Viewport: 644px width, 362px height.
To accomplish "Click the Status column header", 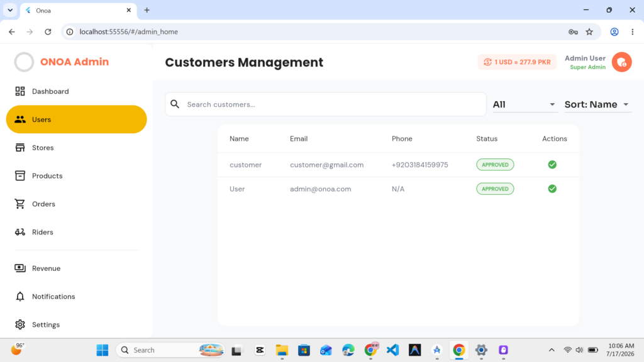I will pyautogui.click(x=487, y=139).
